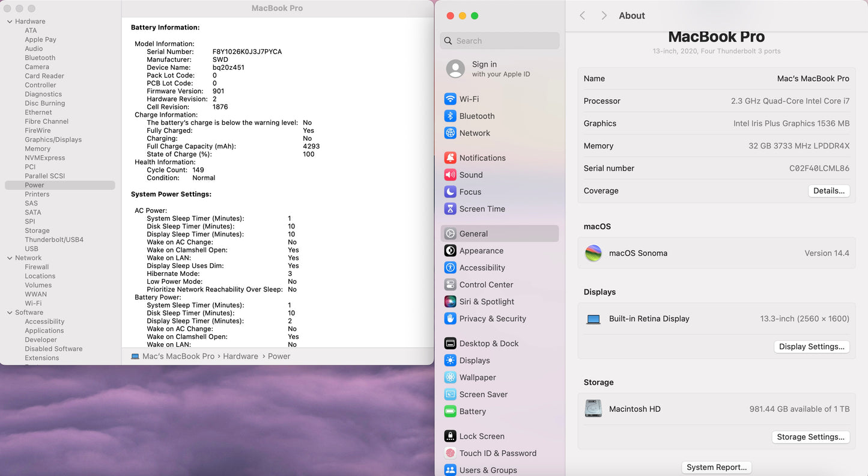Collapse the Software tree section
Viewport: 868px width, 476px height.
(10, 313)
